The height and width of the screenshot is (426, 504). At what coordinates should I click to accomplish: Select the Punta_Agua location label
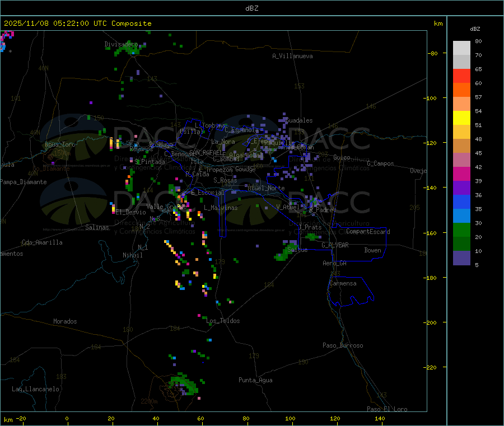pos(255,381)
